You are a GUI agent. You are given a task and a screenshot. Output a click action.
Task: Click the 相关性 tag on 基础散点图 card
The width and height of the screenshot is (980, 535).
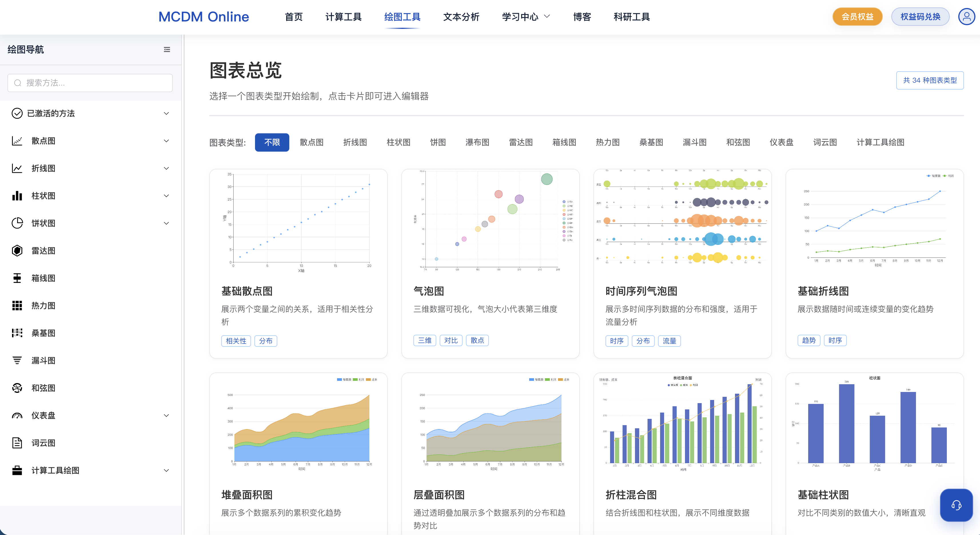(x=236, y=341)
